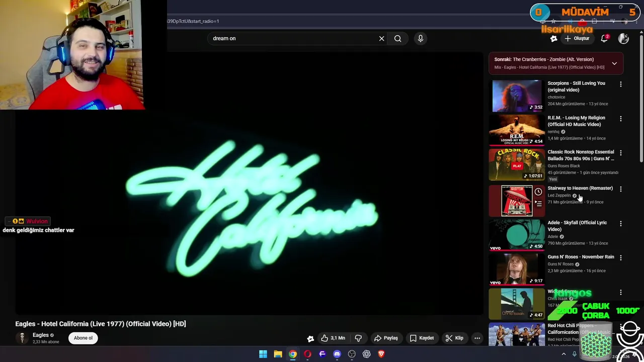Open the YouTube account avatar menu
The image size is (644, 362).
(x=623, y=38)
